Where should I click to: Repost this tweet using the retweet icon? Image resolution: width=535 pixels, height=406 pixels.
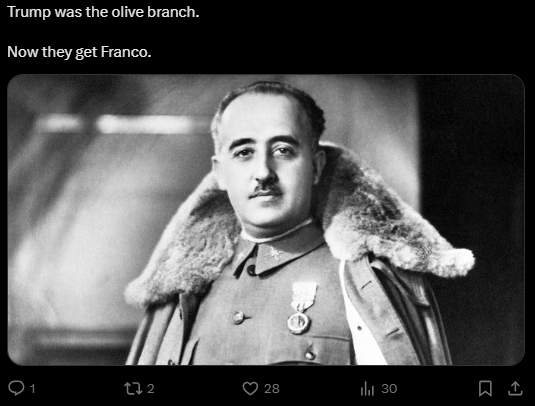(x=133, y=389)
